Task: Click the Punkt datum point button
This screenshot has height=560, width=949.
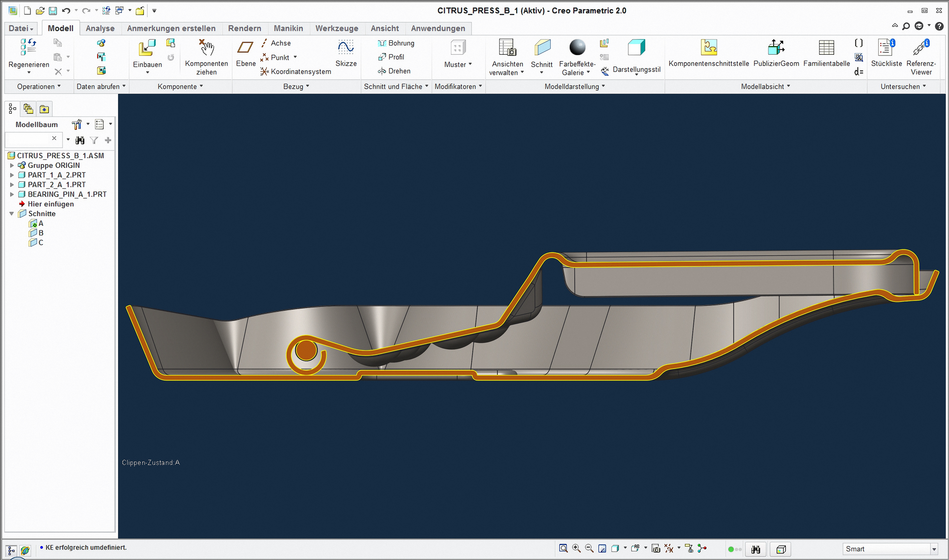Action: [279, 57]
